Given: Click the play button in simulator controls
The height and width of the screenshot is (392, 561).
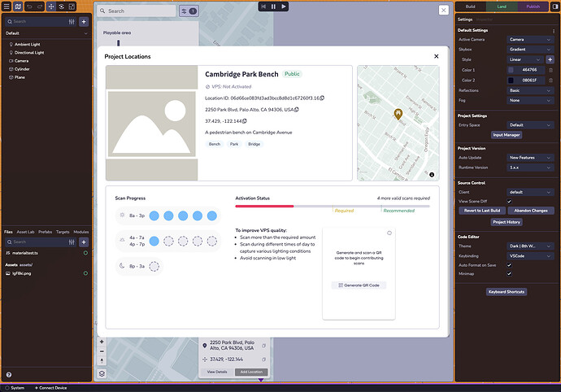Looking at the screenshot, I should pos(284,7).
